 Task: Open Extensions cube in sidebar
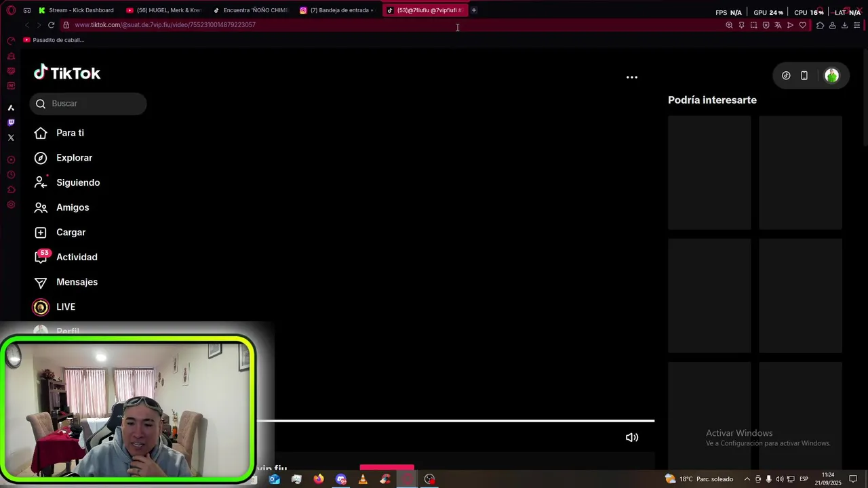[11, 190]
